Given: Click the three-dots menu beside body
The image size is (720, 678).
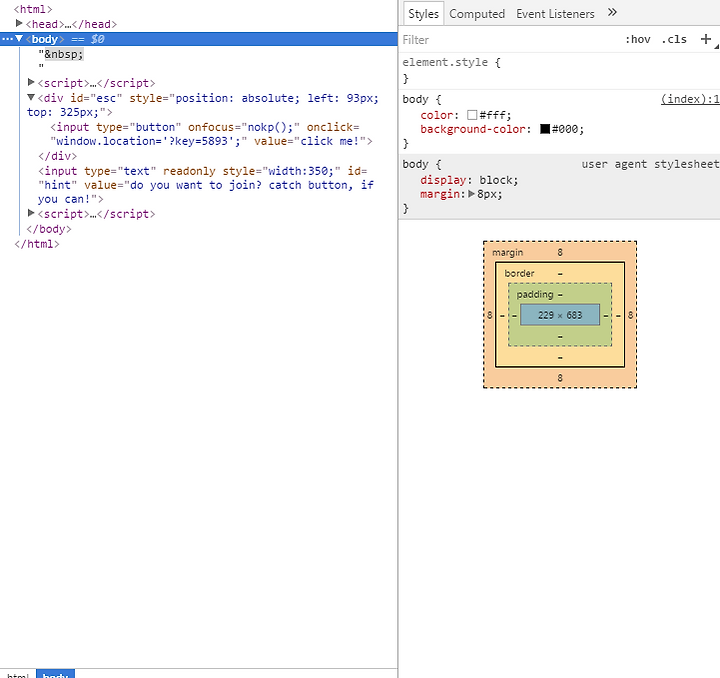Looking at the screenshot, I should 7,39.
